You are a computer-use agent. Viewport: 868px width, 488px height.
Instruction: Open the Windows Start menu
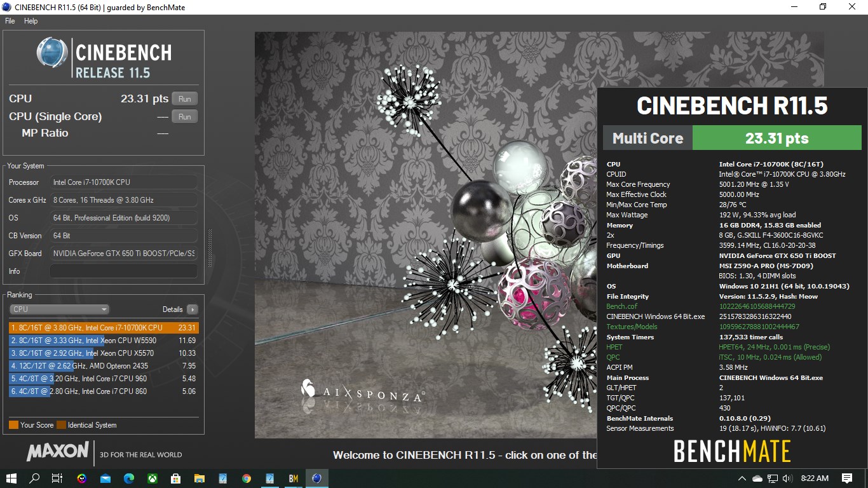11,478
